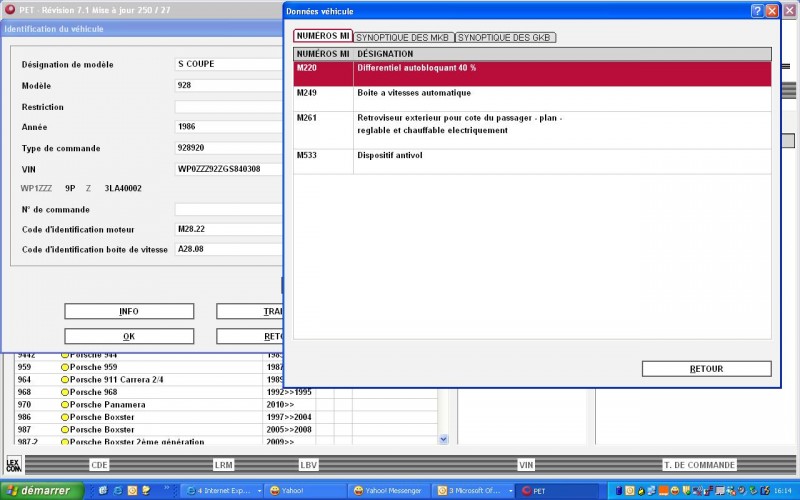800x500 pixels.
Task: Select the 987 Porsche Boxster row
Action: click(x=226, y=430)
